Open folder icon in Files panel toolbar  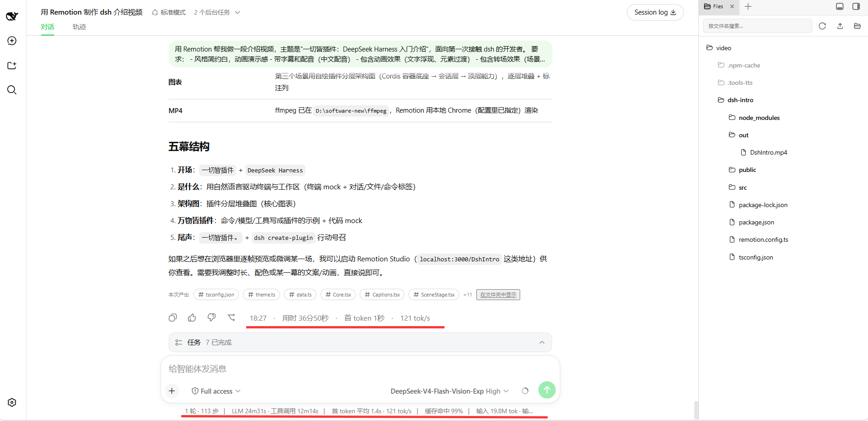pyautogui.click(x=858, y=26)
